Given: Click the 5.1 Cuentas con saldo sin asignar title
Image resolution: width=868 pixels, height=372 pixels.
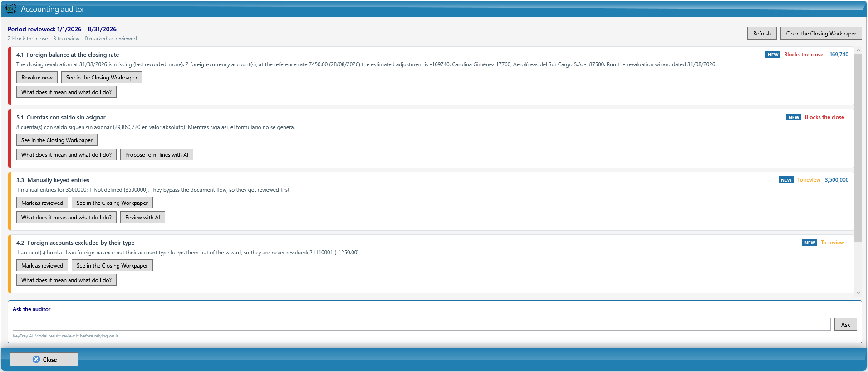Looking at the screenshot, I should (61, 117).
